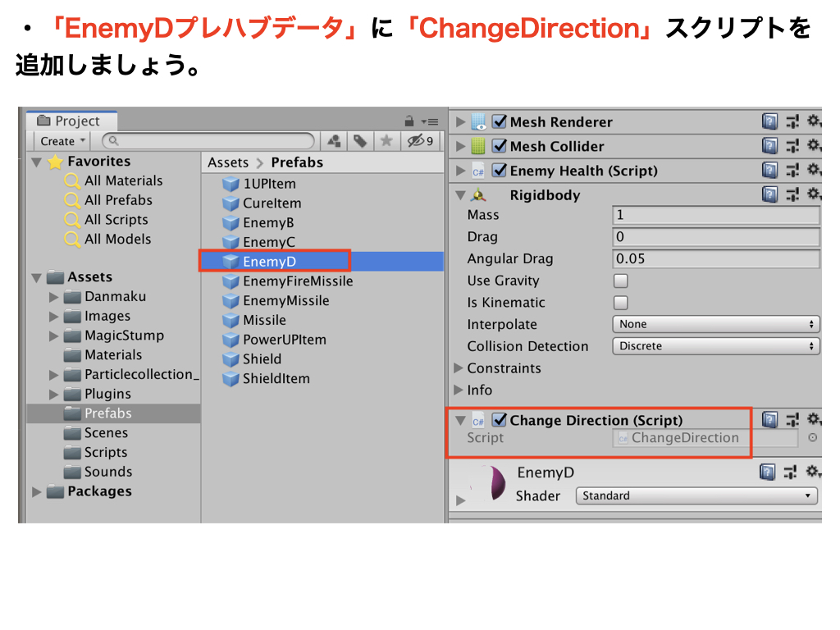
Task: Toggle hidden packages eye icon
Action: [x=421, y=141]
